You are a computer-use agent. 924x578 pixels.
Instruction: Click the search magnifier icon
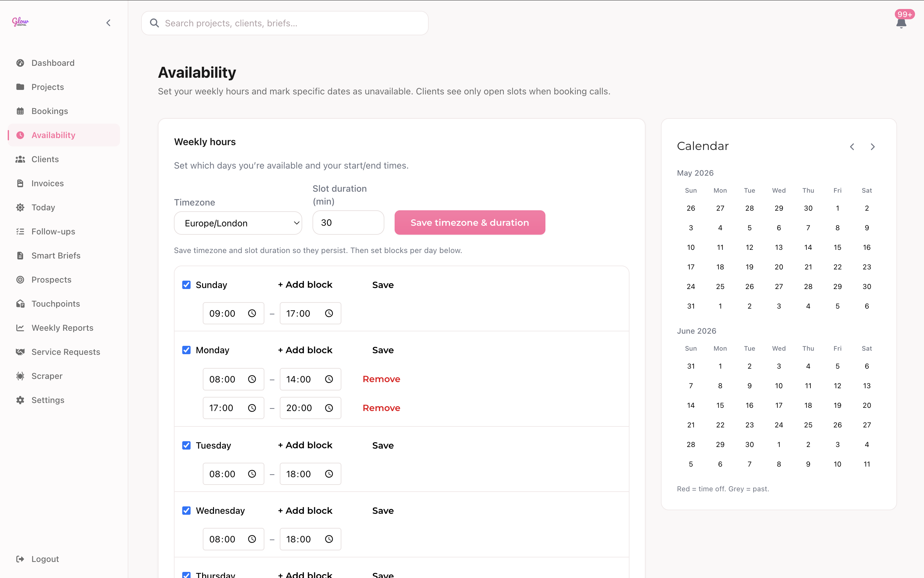(x=154, y=23)
